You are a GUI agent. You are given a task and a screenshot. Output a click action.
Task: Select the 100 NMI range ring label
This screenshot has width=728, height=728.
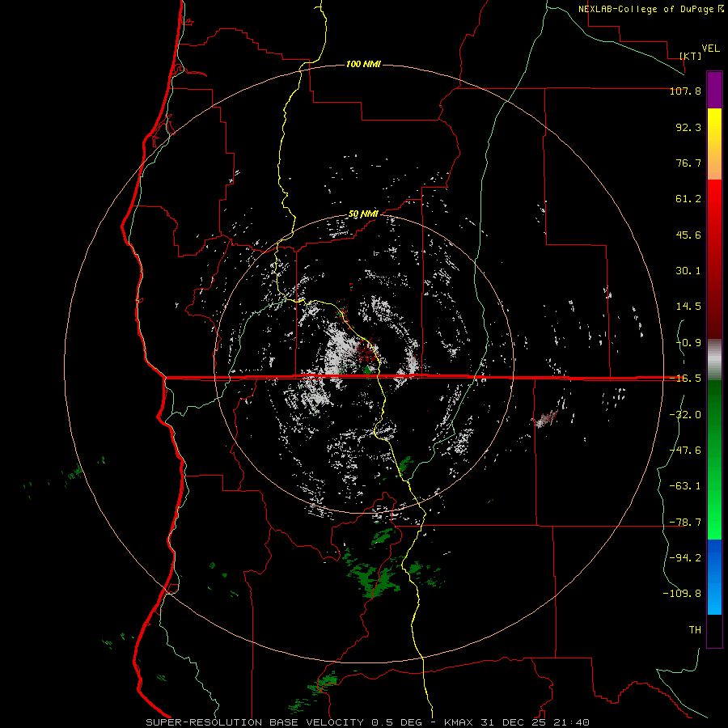point(363,64)
